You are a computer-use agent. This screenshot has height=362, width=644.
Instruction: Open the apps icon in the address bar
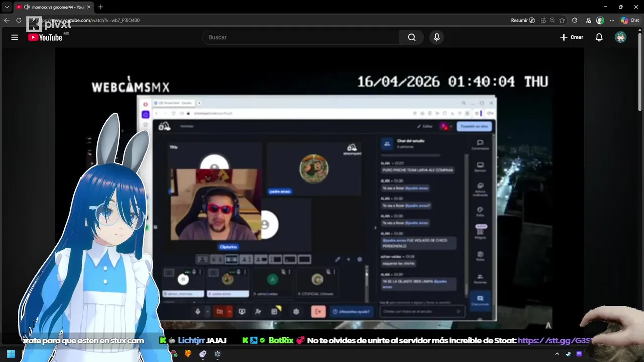[x=543, y=20]
